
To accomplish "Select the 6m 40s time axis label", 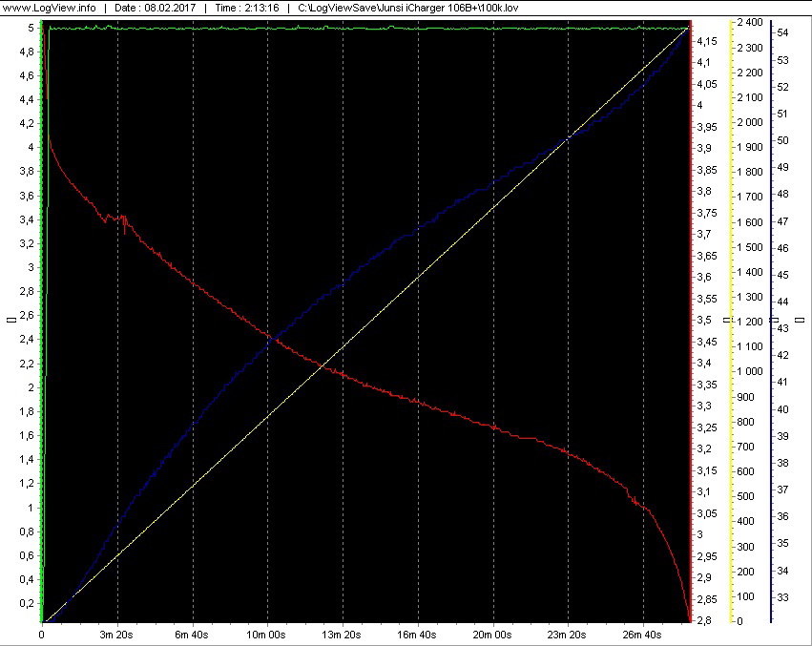I will pyautogui.click(x=193, y=634).
